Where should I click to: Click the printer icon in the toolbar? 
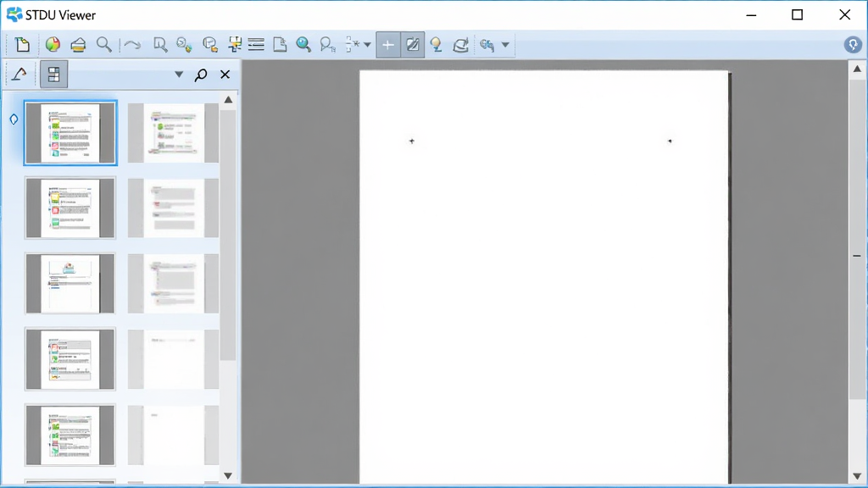78,45
